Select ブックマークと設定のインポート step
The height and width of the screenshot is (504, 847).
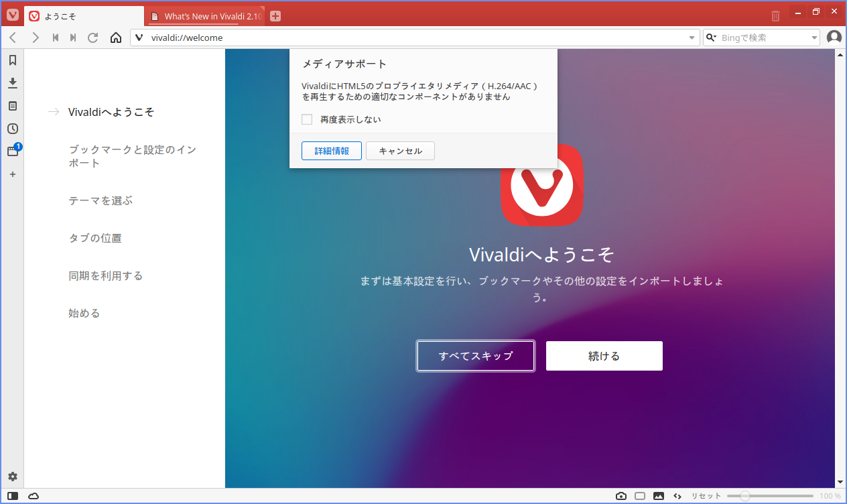coord(133,156)
